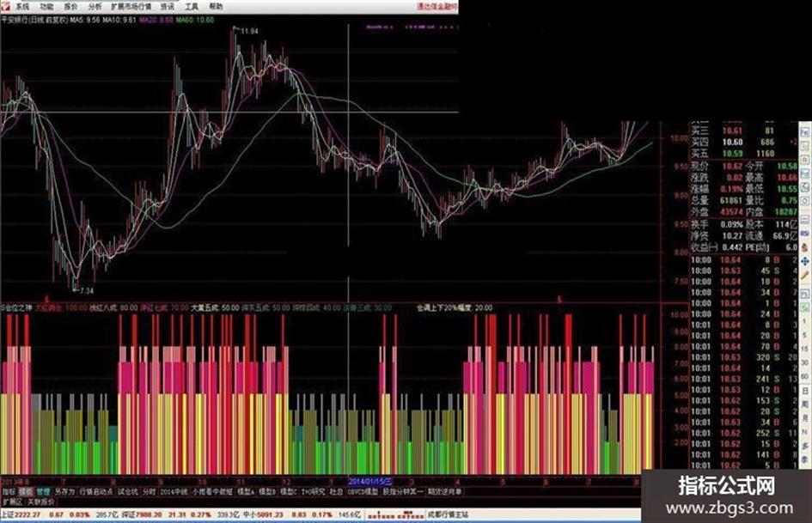812x523 pixels.
Task: Open the 系统 menu
Action: coord(22,7)
